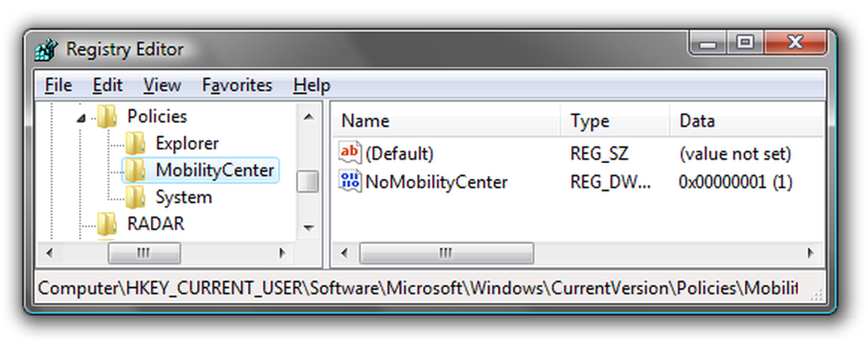Click the System folder icon

[135, 197]
